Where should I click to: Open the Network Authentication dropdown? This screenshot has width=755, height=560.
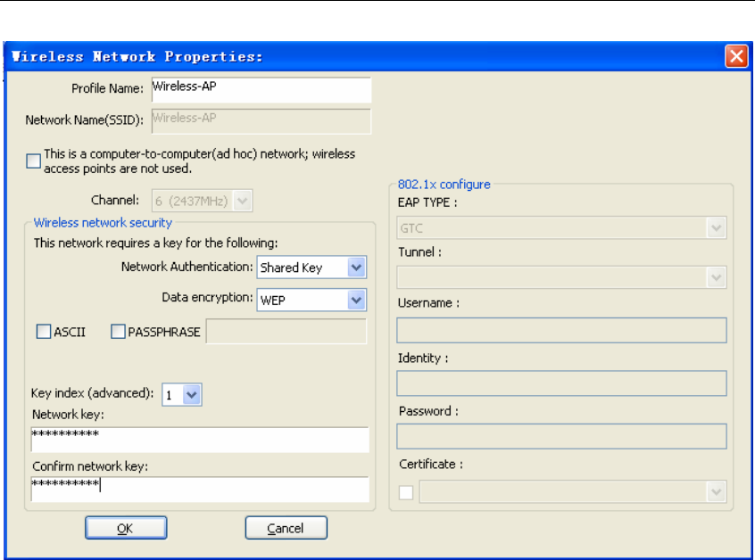357,268
